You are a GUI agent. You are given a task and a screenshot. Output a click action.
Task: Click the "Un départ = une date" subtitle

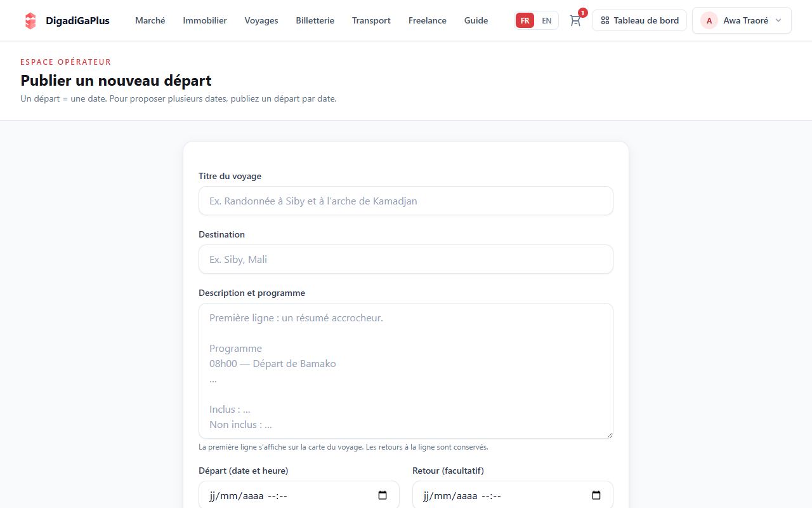tap(178, 98)
